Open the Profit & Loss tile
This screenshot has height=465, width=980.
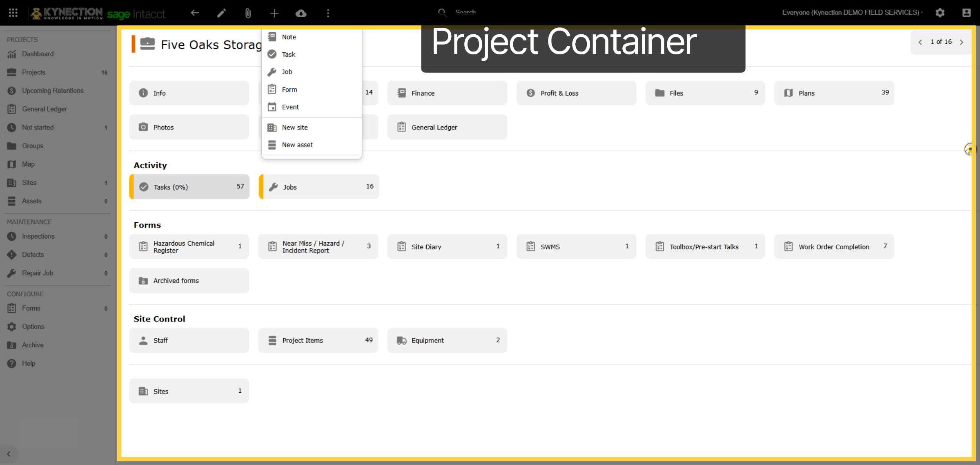pos(576,93)
